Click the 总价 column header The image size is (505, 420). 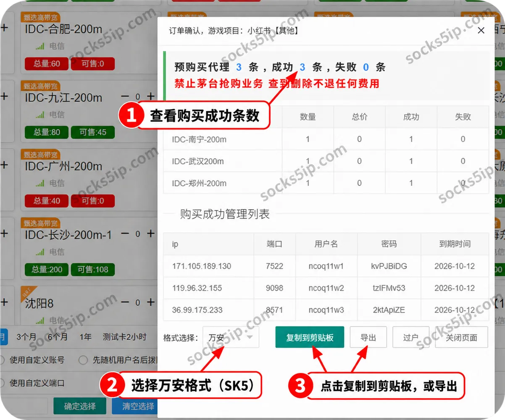click(x=359, y=117)
